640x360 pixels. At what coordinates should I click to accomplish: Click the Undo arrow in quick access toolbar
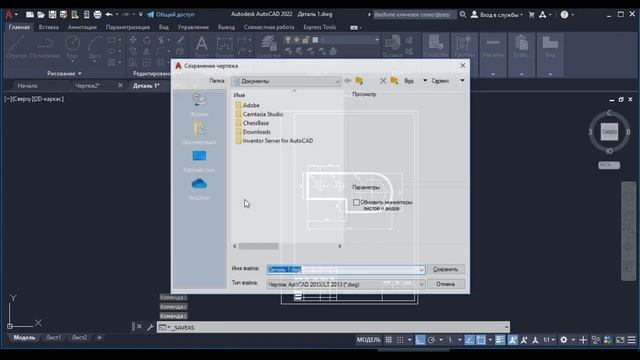coord(109,15)
